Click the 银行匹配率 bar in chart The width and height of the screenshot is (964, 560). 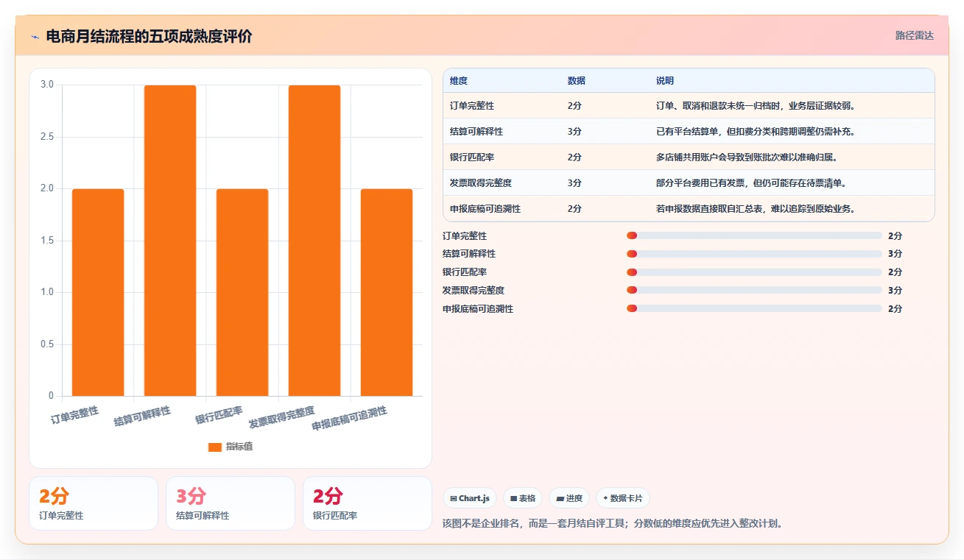coord(242,292)
